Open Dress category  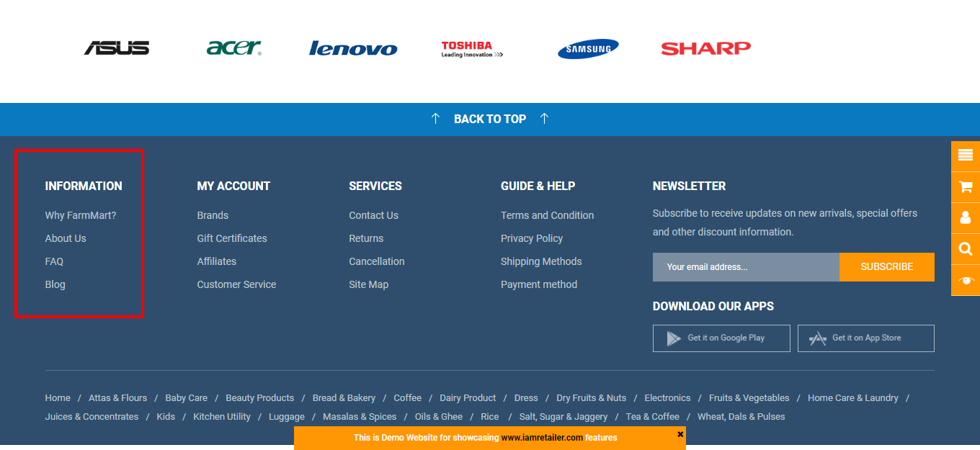[x=526, y=398]
